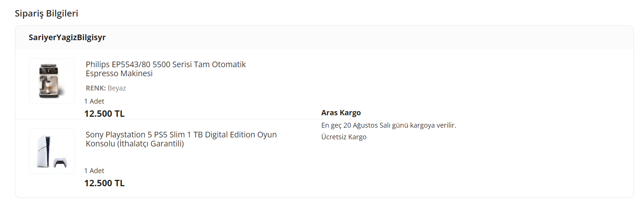The image size is (644, 208).
Task: Click the Espresso Makinesi line of the Philips title
Action: click(x=119, y=74)
